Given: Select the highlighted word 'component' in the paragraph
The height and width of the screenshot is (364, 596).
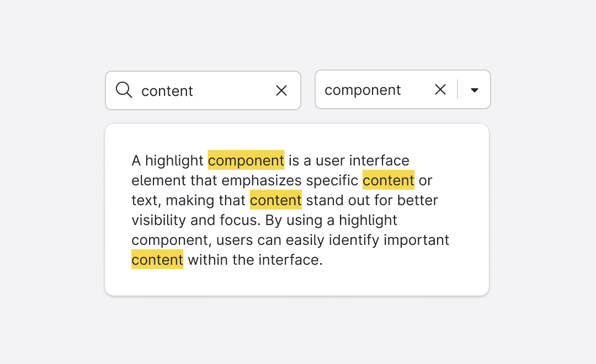Looking at the screenshot, I should pyautogui.click(x=246, y=160).
